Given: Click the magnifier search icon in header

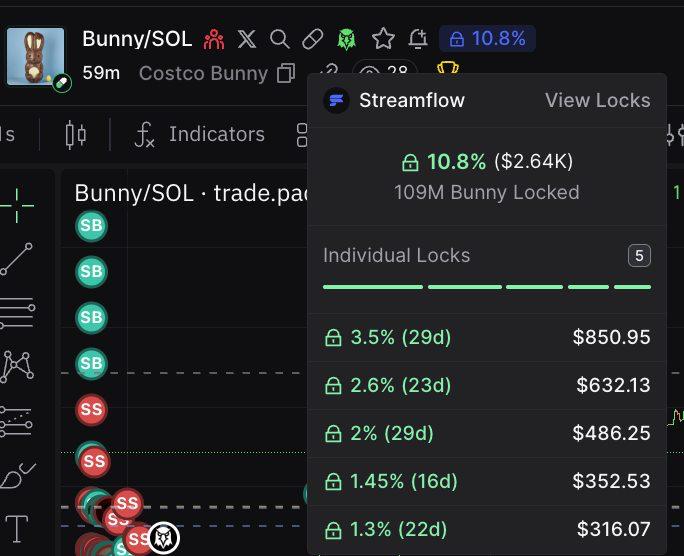Looking at the screenshot, I should point(280,39).
